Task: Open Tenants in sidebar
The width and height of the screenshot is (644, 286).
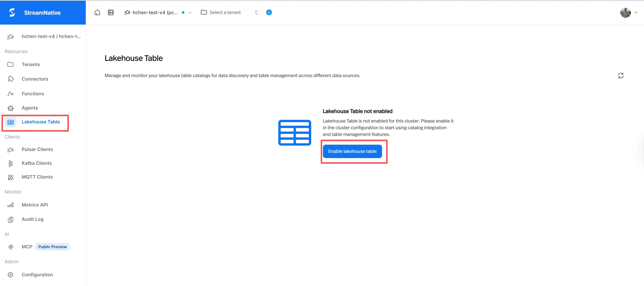Action: pos(31,64)
